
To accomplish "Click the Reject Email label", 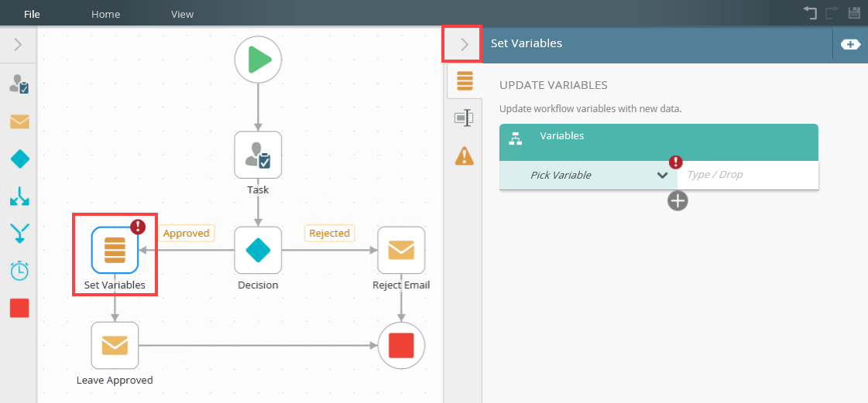I will pyautogui.click(x=401, y=285).
